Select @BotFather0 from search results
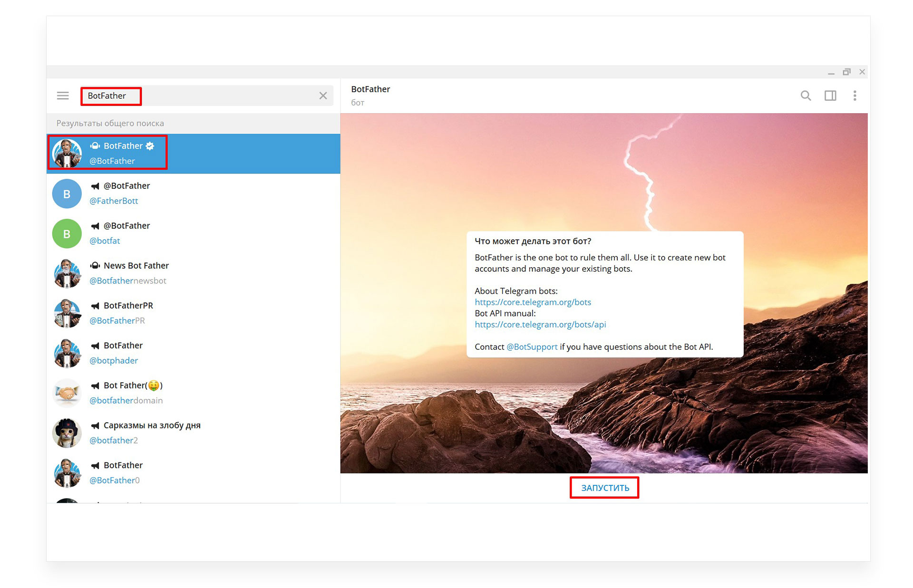The width and height of the screenshot is (913, 588). click(193, 472)
